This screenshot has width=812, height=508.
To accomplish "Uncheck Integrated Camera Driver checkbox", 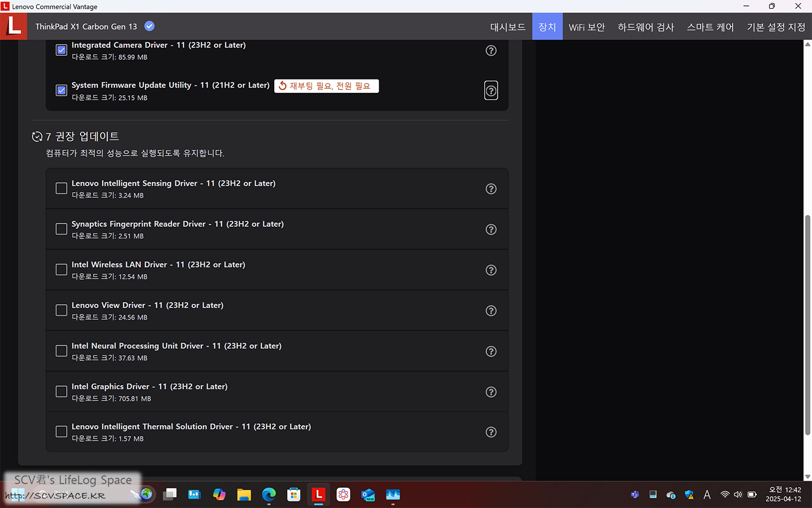I will (61, 50).
